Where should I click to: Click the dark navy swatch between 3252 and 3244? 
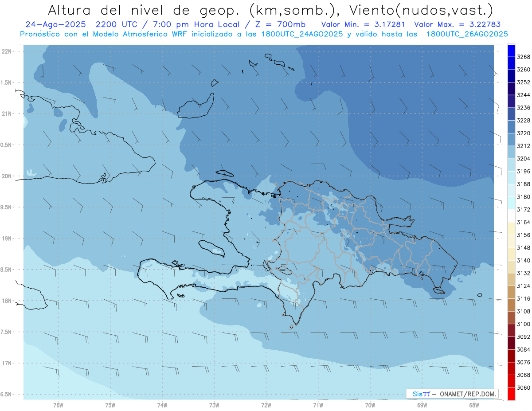pyautogui.click(x=511, y=89)
